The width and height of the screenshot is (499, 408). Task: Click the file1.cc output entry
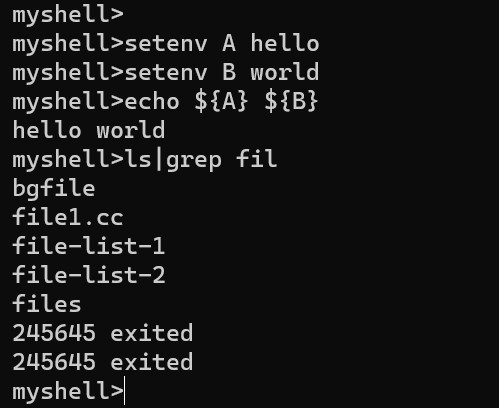[68, 217]
